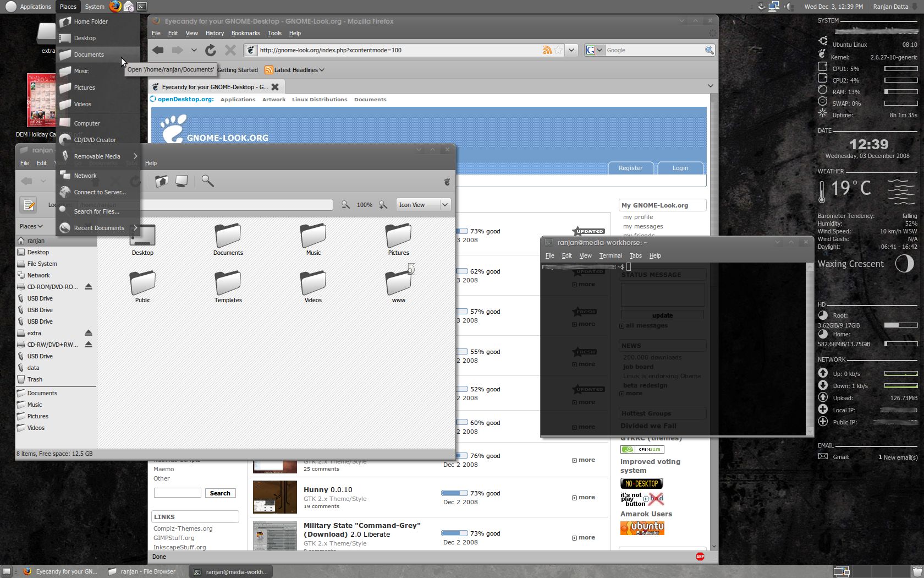924x578 pixels.
Task: Click Adblock Plus icon in Firefox status bar
Action: pyautogui.click(x=700, y=557)
